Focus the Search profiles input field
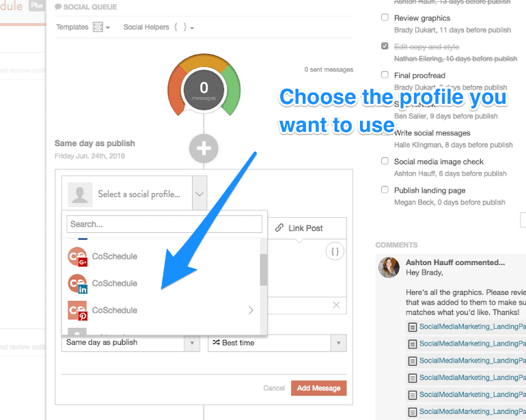The height and width of the screenshot is (420, 526). pyautogui.click(x=165, y=224)
